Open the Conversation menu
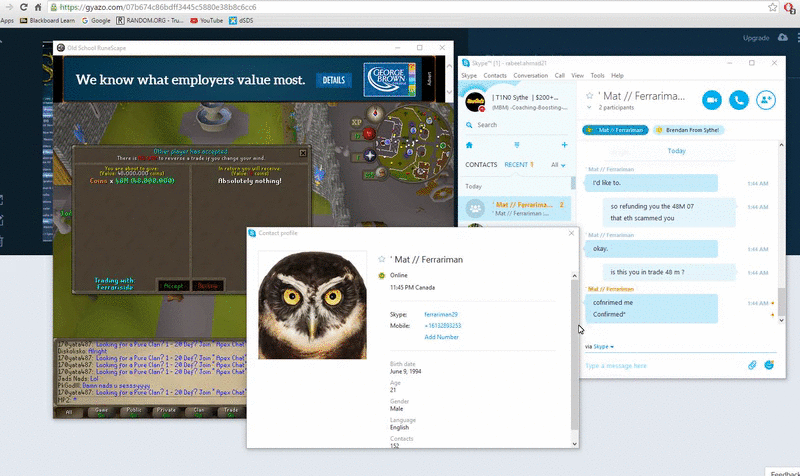This screenshot has width=800, height=476. click(x=531, y=76)
